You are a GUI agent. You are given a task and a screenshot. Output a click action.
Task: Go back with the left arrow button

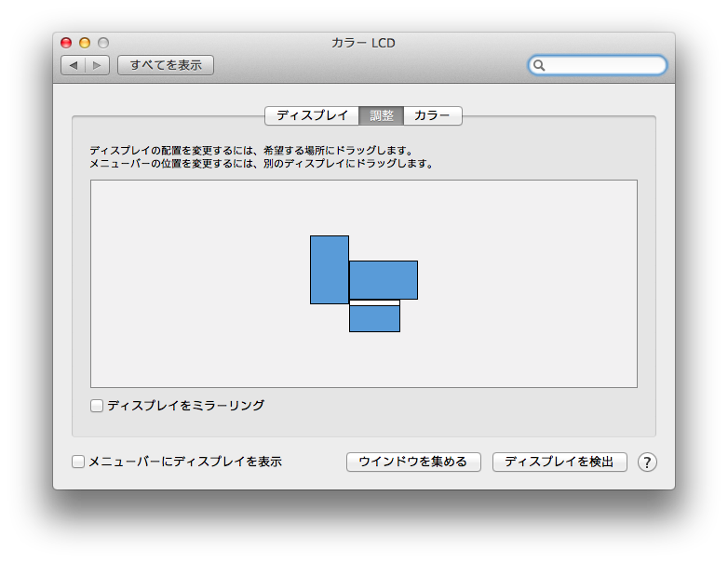tap(74, 65)
